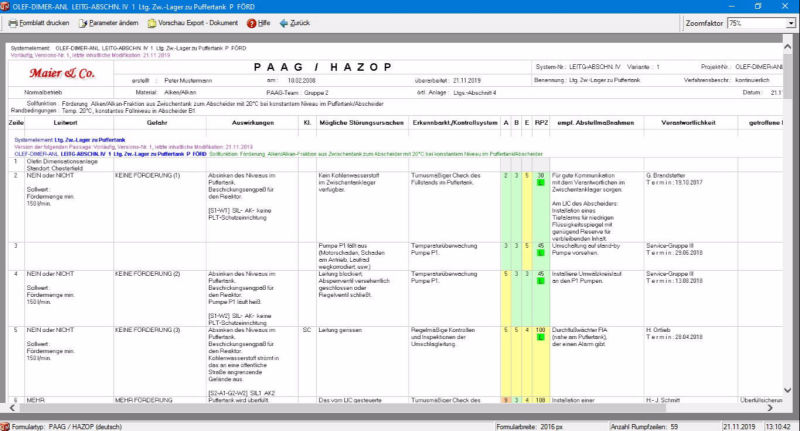Image resolution: width=800 pixels, height=431 pixels.
Task: Click the green L risk marker for Pumpe P1 fällt aus
Action: 541,253
